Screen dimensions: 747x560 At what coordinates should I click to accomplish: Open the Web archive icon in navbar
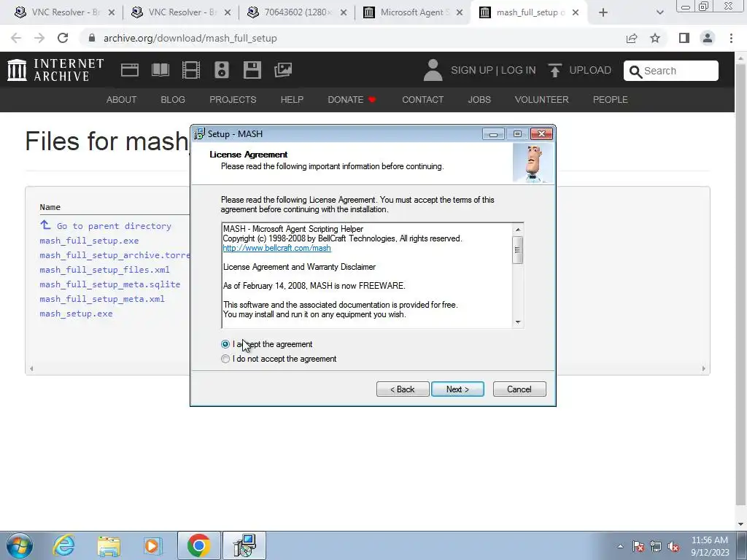pyautogui.click(x=130, y=70)
